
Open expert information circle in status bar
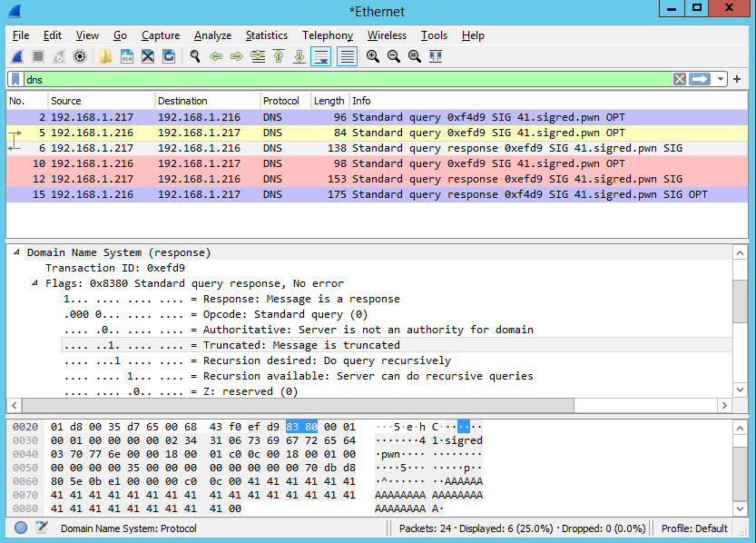21,528
